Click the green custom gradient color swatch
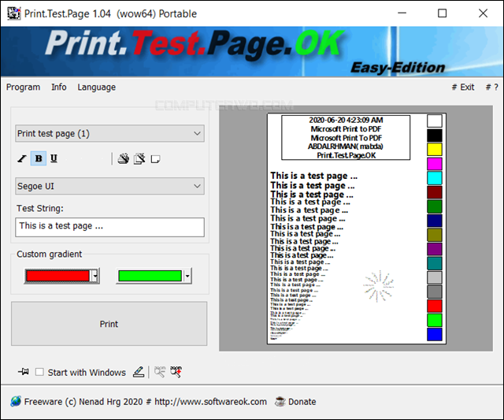This screenshot has width=504, height=420. (150, 276)
